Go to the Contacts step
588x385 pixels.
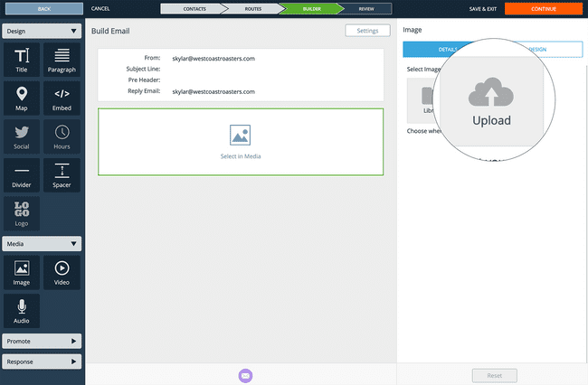193,9
